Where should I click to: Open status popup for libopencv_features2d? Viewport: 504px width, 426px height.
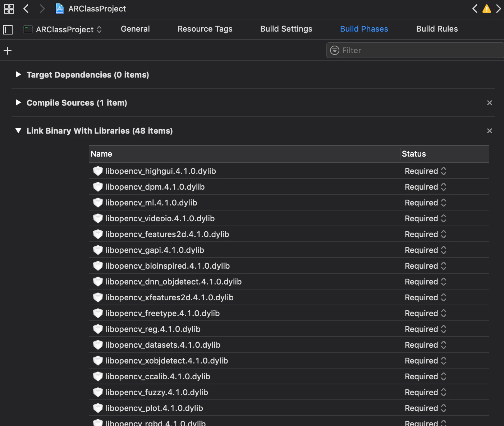click(x=426, y=234)
